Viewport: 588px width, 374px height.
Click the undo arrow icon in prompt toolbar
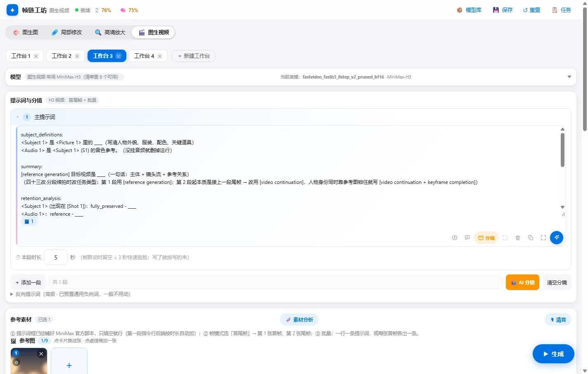coord(505,238)
